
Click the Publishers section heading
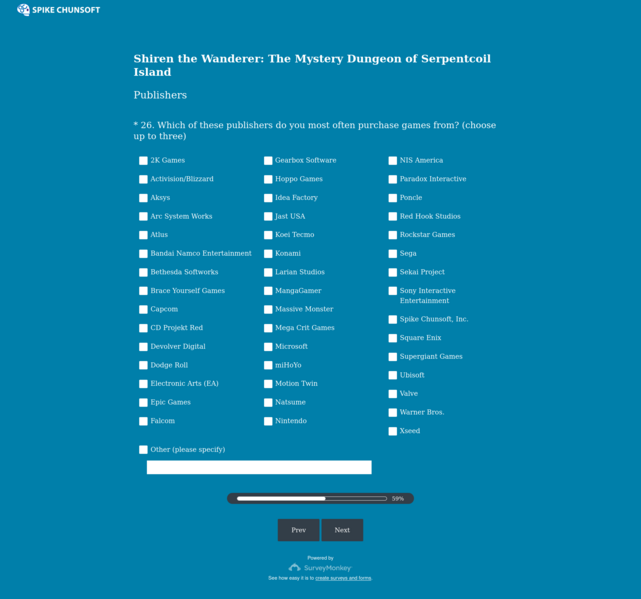point(160,95)
